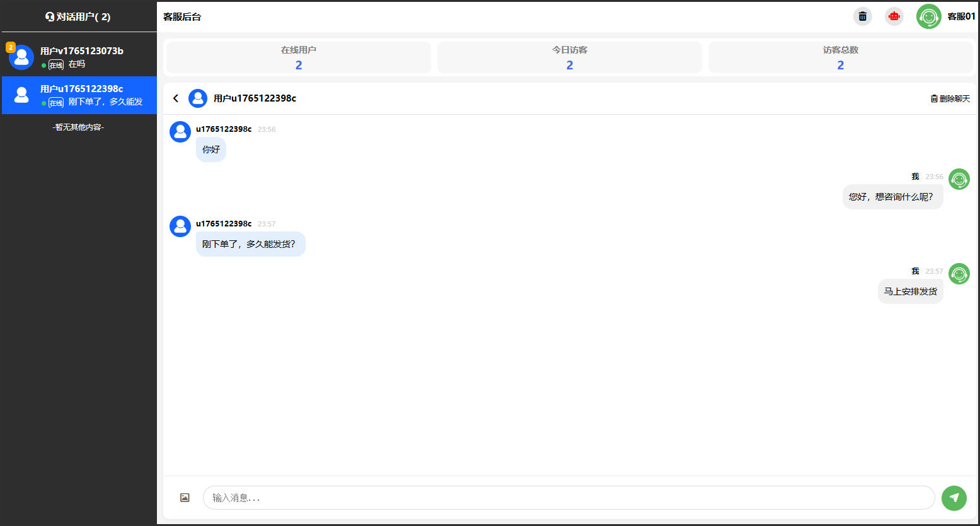Click the green 客服01 agent avatar

(928, 16)
